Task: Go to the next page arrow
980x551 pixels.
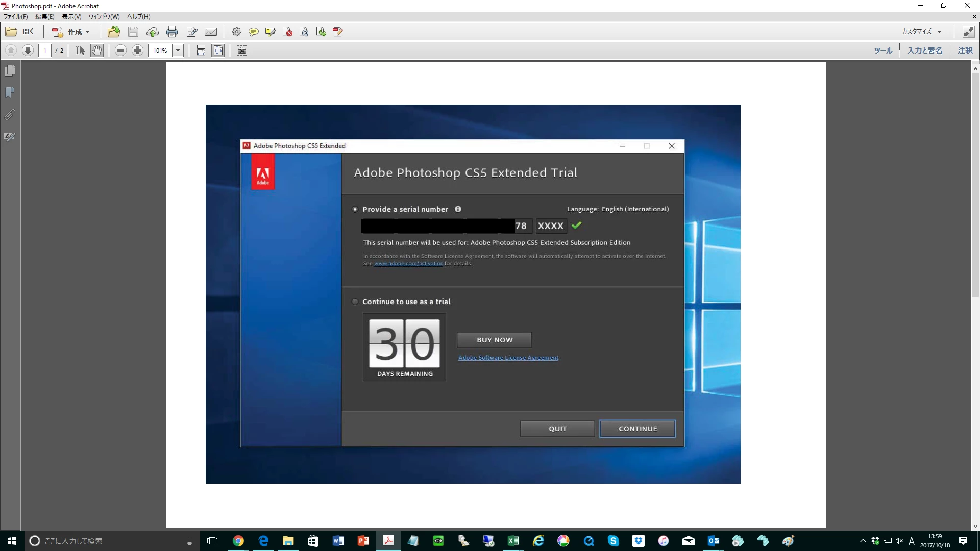Action: [28, 51]
